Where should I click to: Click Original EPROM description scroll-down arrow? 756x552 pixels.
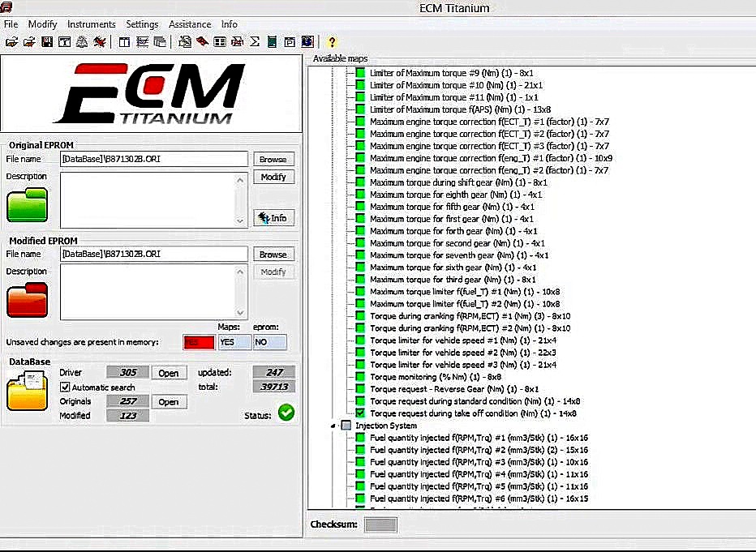(240, 220)
